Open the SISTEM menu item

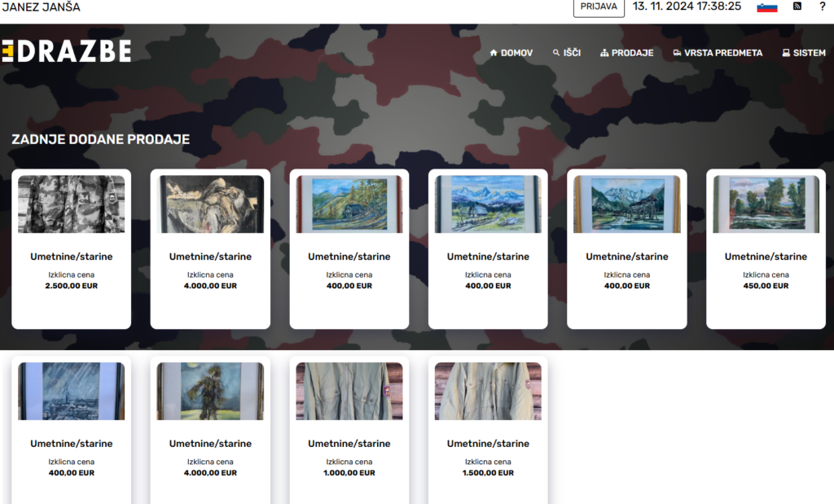coord(804,53)
